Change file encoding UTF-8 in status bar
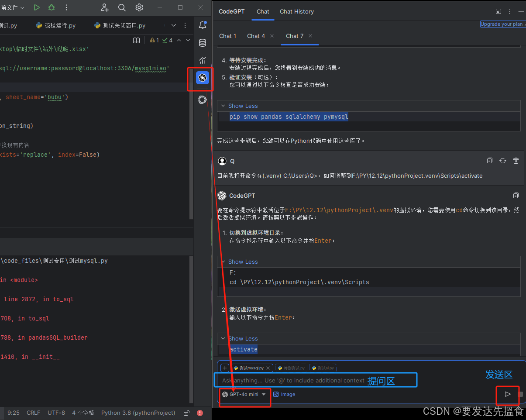This screenshot has width=526, height=420. (56, 413)
